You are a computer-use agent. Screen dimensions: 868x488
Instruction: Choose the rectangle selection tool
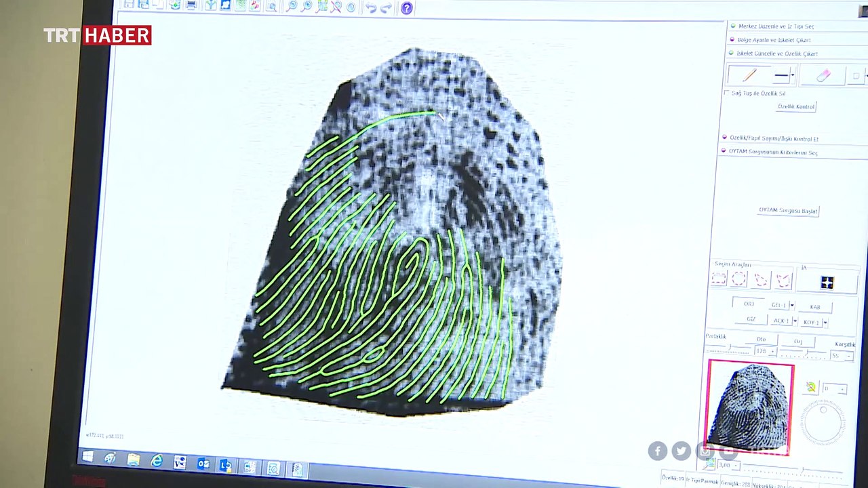[x=719, y=279]
